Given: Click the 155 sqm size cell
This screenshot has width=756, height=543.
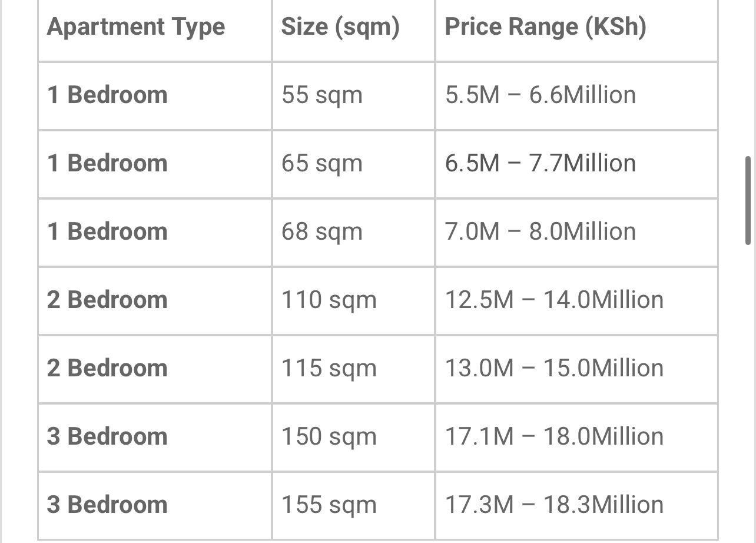Looking at the screenshot, I should tap(329, 505).
